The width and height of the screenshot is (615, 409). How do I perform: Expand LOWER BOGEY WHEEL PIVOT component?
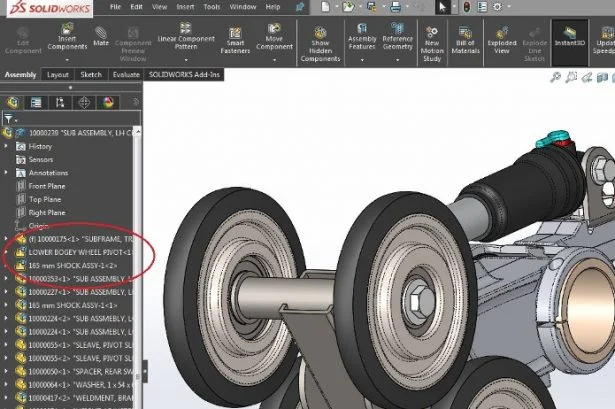click(x=7, y=253)
